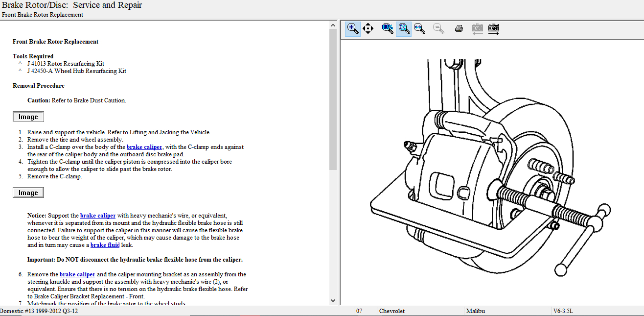644x316 pixels.
Task: Click the 'Removal Procedure' heading
Action: click(39, 86)
